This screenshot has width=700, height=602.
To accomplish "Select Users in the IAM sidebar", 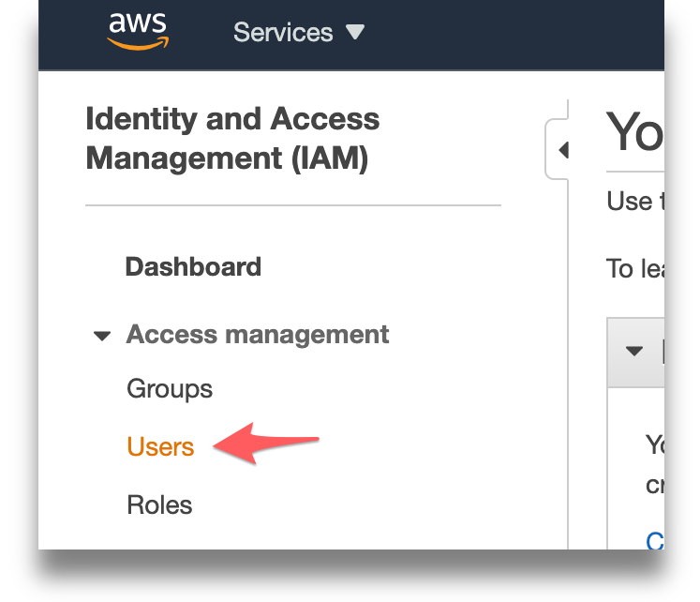I will point(161,446).
